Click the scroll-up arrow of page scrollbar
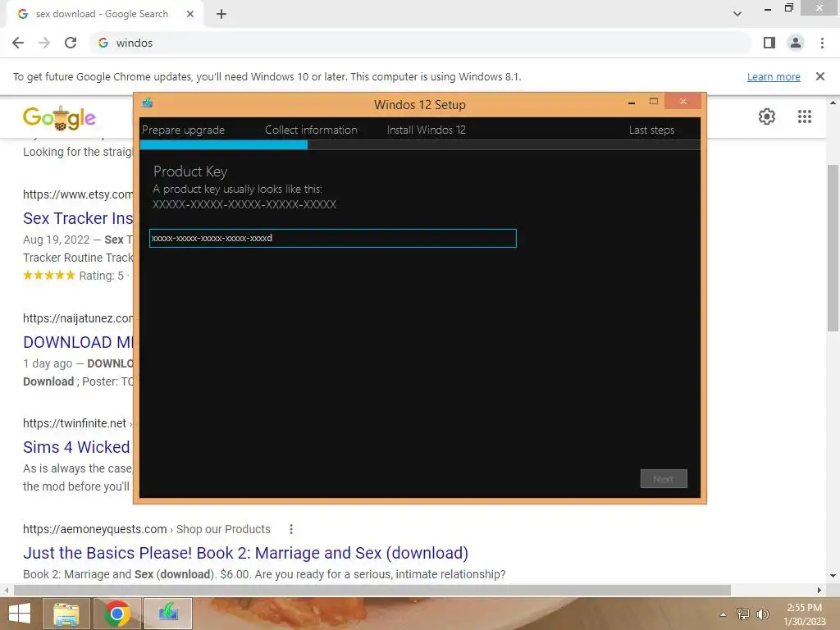840x630 pixels. point(833,103)
